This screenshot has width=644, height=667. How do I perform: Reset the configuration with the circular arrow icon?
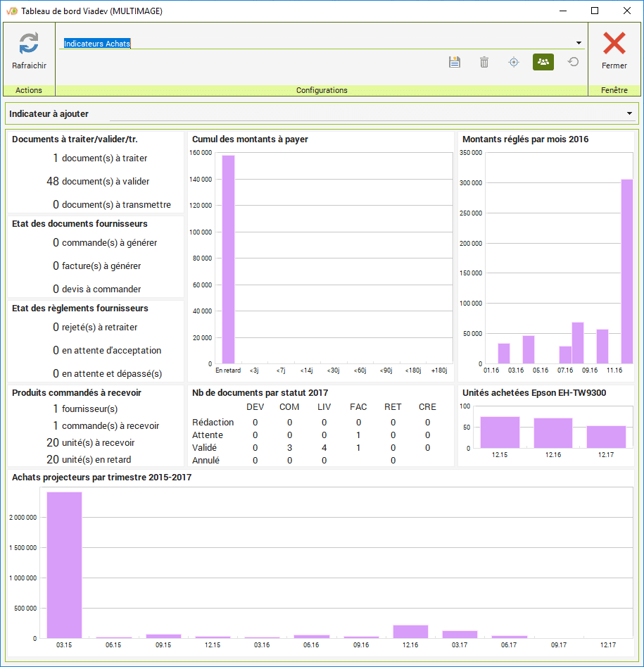coord(574,62)
